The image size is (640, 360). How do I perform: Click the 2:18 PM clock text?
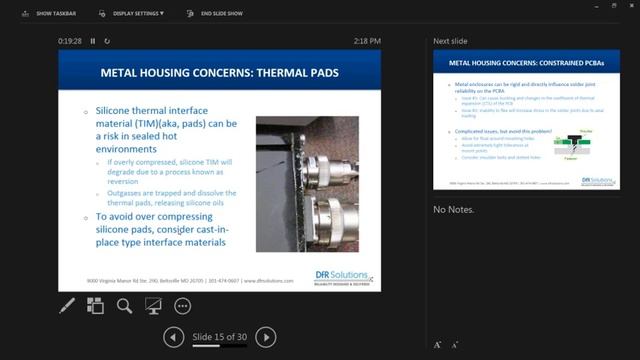pos(367,41)
